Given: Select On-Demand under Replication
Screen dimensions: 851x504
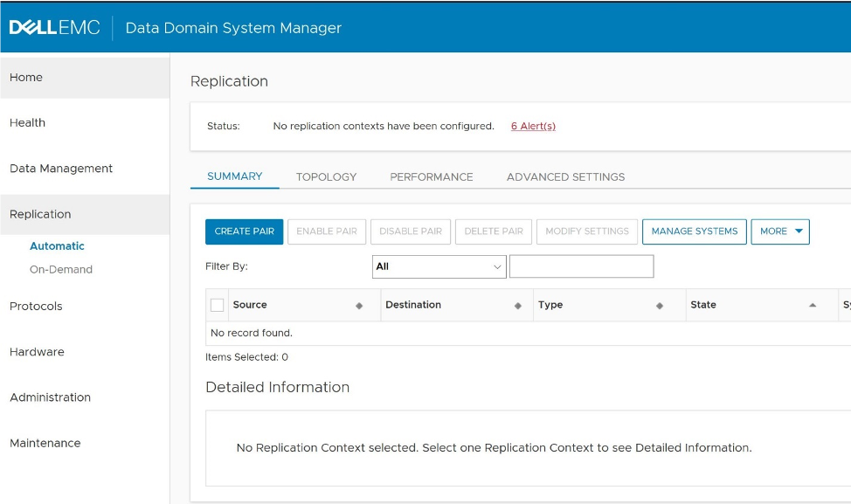Looking at the screenshot, I should pyautogui.click(x=61, y=269).
